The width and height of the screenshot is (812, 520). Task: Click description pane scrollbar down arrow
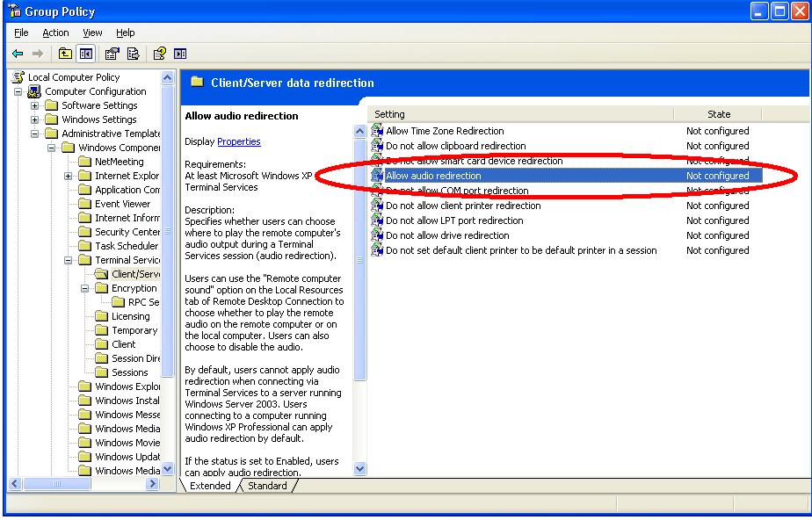coord(360,469)
